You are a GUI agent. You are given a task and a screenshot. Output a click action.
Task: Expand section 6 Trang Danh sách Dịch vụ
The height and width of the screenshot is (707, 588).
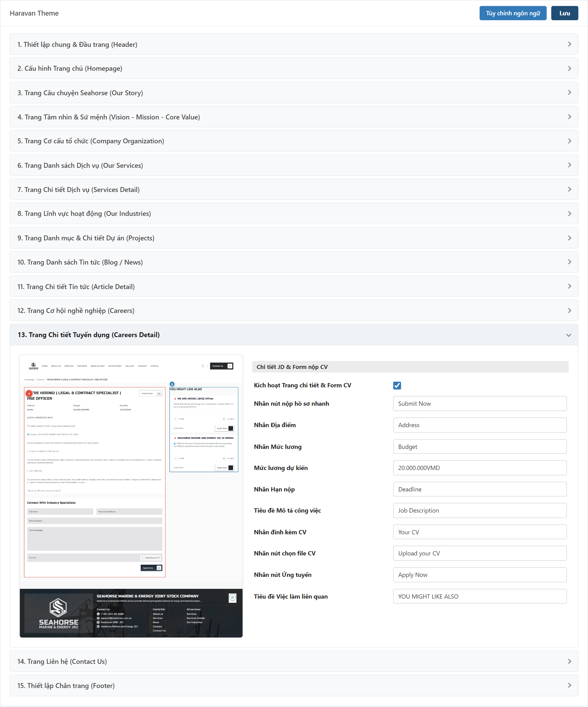pyautogui.click(x=294, y=165)
